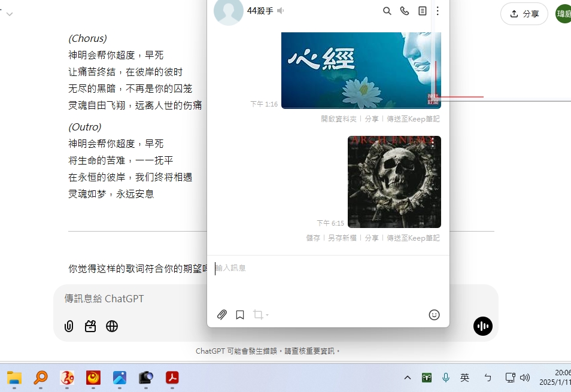The width and height of the screenshot is (571, 392).
Task: Open the Arch Enemy skull album image
Action: pyautogui.click(x=394, y=182)
